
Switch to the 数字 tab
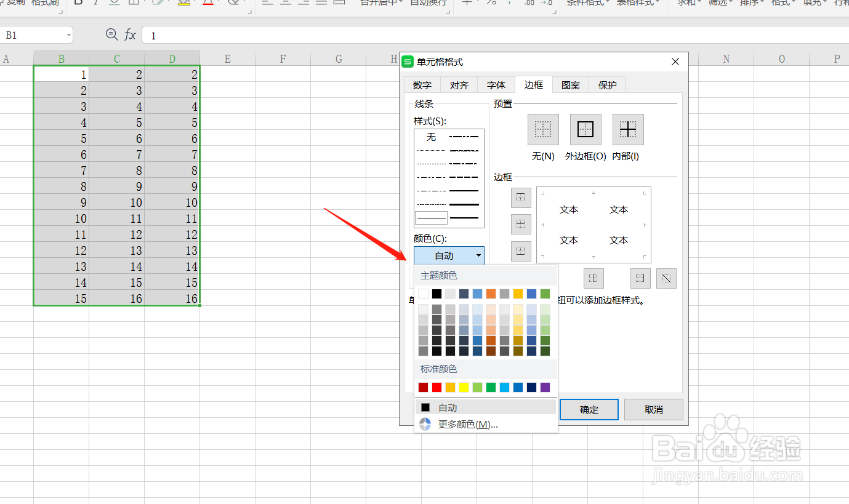tap(422, 85)
